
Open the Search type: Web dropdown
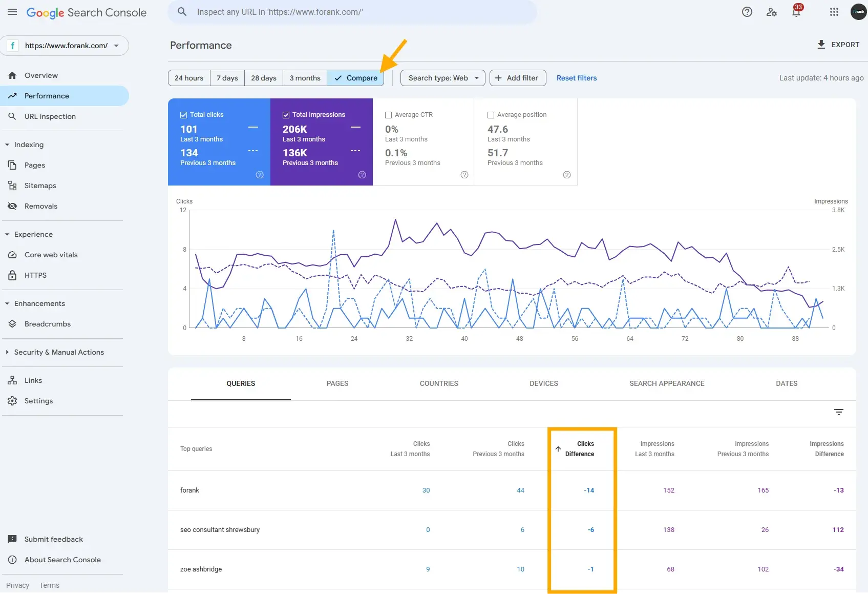coord(442,78)
